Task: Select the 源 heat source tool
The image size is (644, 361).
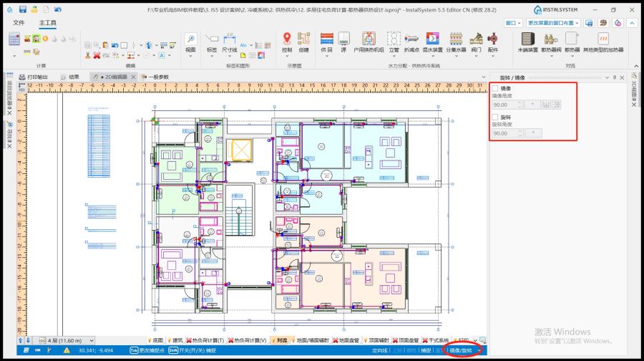Action: click(343, 42)
